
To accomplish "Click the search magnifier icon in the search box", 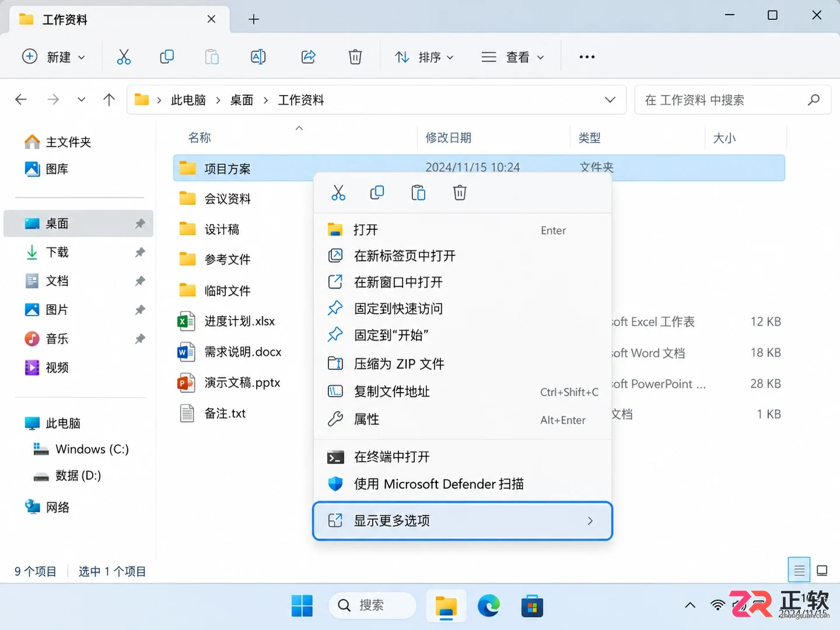I will [x=814, y=100].
